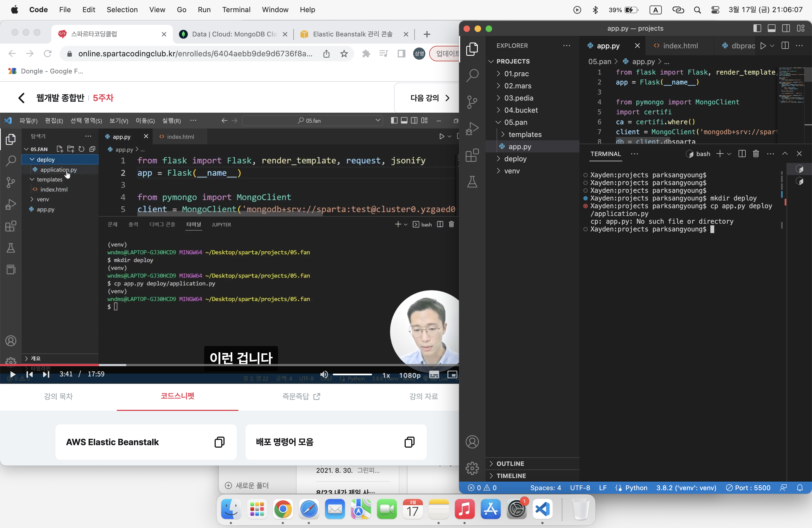
Task: Launch App Store from the Dock
Action: 491,509
